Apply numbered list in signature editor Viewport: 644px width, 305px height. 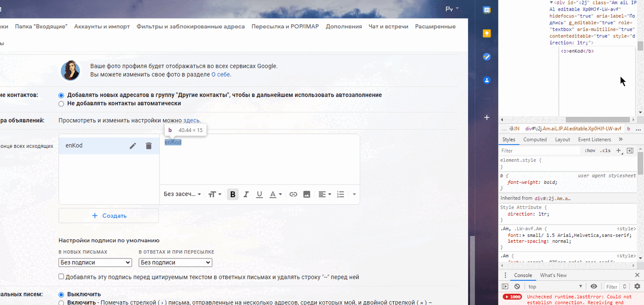340,194
